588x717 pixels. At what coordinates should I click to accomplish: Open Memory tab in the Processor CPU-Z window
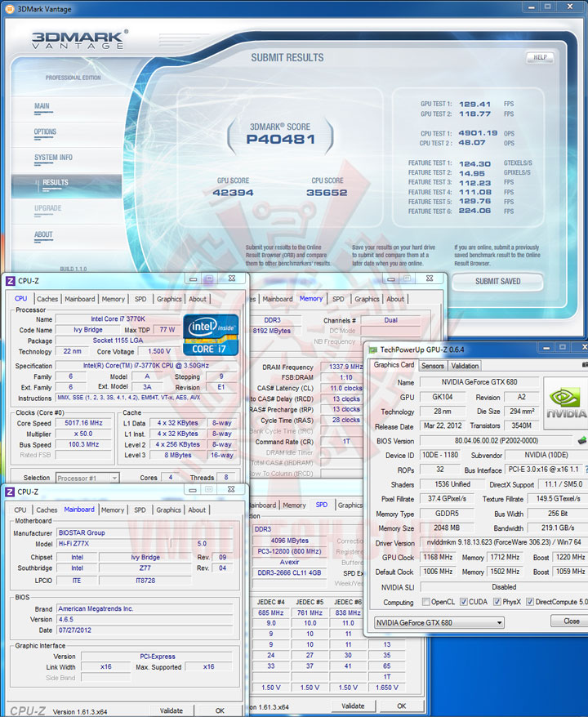(x=113, y=299)
